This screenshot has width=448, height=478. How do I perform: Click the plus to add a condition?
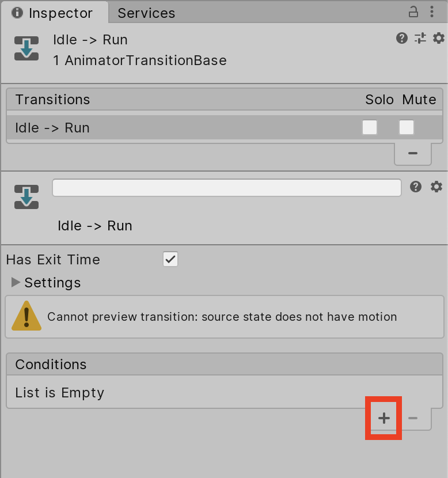[x=384, y=419]
